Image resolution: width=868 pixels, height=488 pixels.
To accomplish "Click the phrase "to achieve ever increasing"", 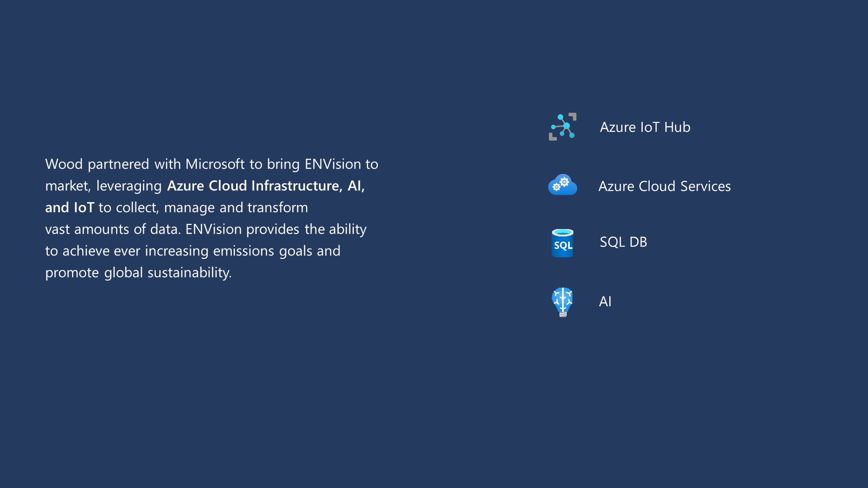I will pyautogui.click(x=127, y=251).
